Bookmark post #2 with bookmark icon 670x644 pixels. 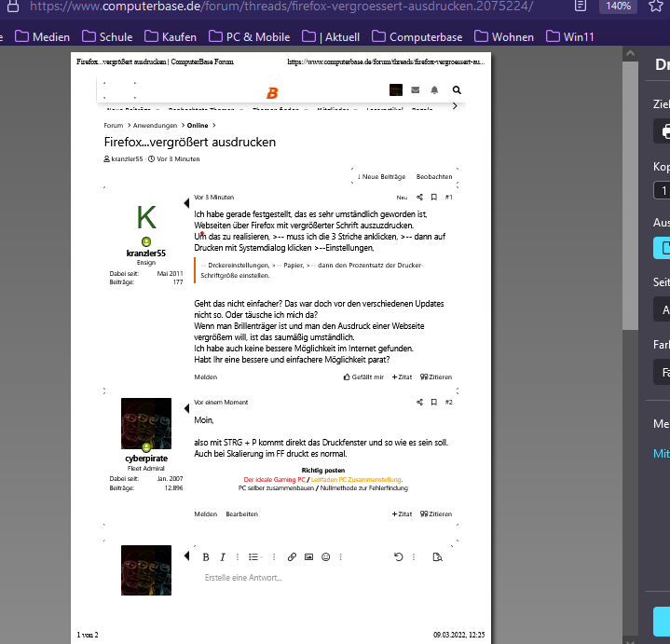tap(433, 402)
